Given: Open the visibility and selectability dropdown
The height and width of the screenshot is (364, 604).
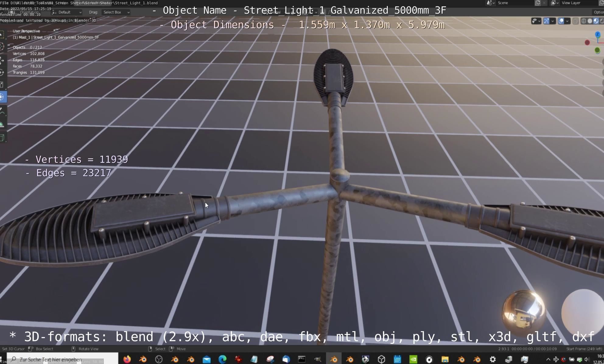Looking at the screenshot, I should click(x=536, y=21).
